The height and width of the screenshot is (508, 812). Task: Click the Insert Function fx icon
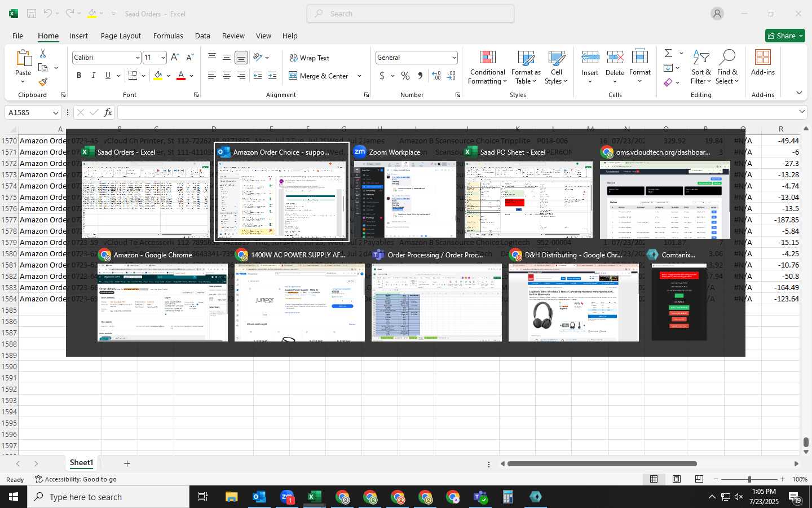pyautogui.click(x=108, y=112)
